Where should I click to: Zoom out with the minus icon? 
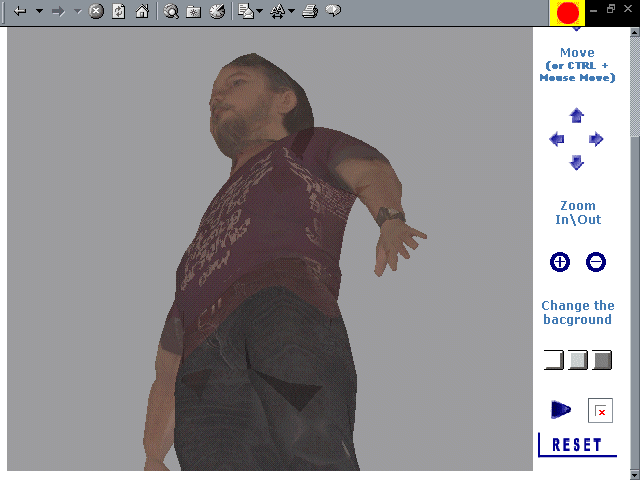click(595, 262)
